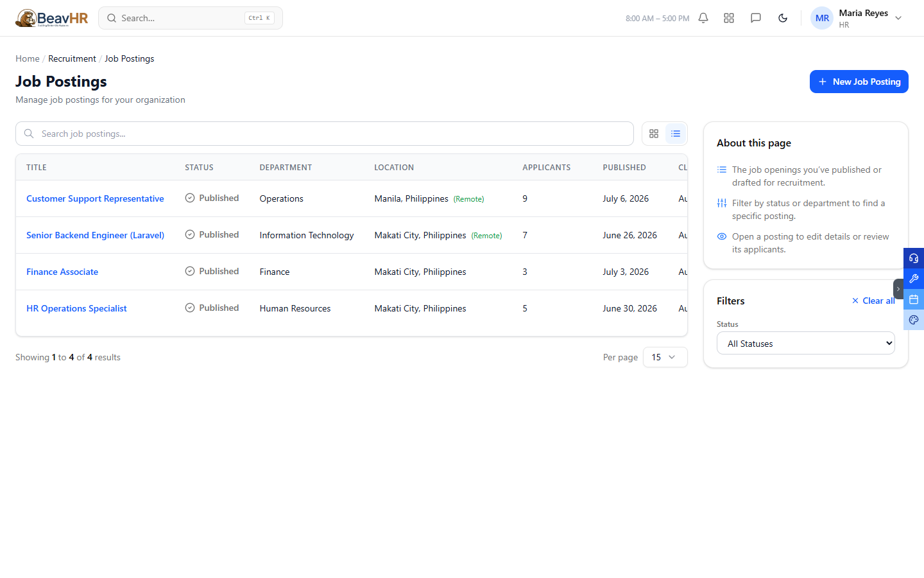Switch to grid view of job postings
Viewport: 924px width, 578px height.
point(654,134)
